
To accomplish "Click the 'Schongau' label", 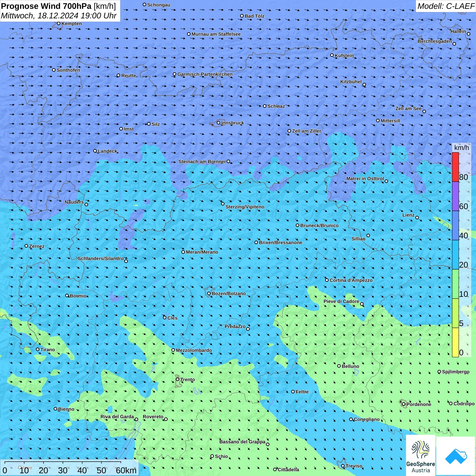I will click(x=159, y=5).
